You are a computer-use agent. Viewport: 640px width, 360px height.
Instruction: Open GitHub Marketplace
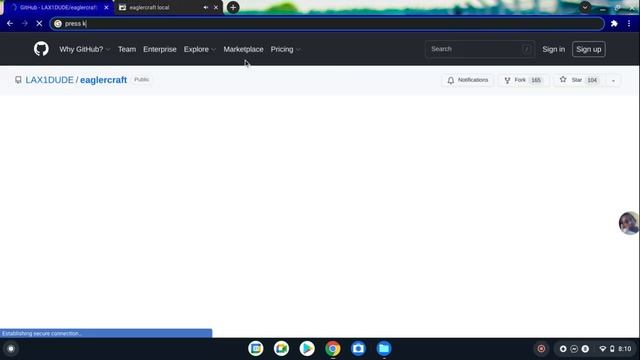(x=243, y=49)
